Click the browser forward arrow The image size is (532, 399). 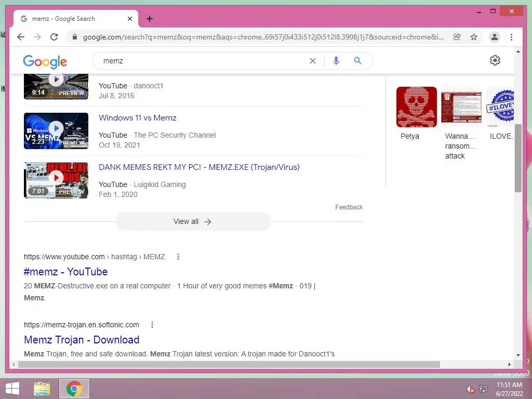click(37, 37)
